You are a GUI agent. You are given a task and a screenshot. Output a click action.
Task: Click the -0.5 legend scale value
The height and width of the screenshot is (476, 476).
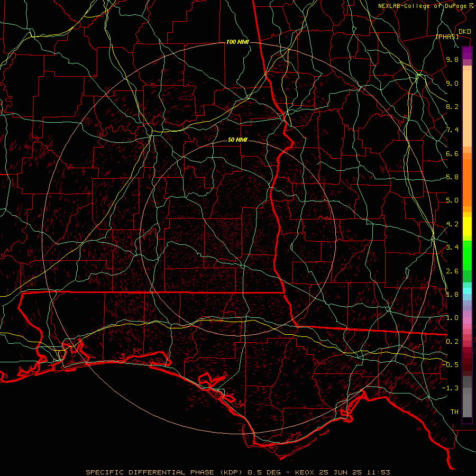tap(450, 364)
